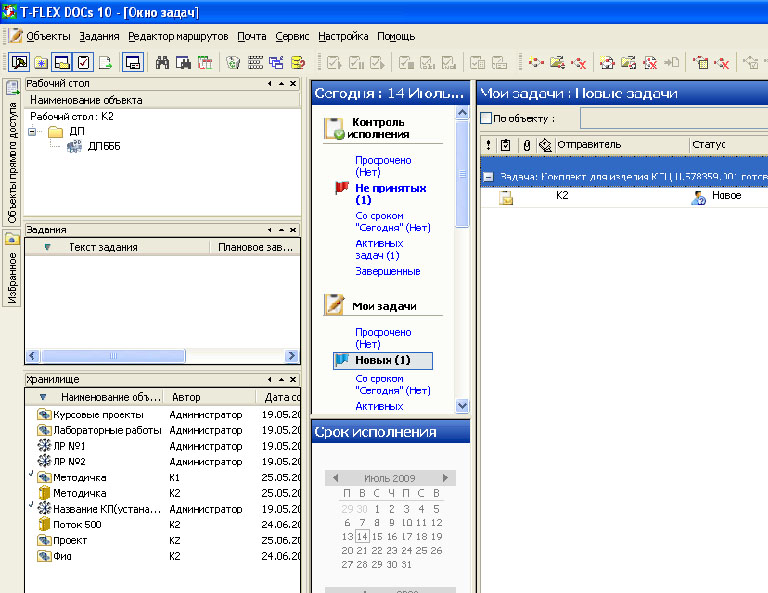The image size is (768, 593).
Task: Click the exclamation priority column header icon
Action: (488, 145)
